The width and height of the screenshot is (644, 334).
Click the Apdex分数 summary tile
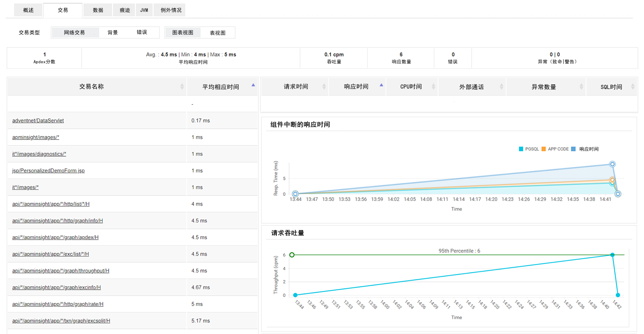pos(44,58)
